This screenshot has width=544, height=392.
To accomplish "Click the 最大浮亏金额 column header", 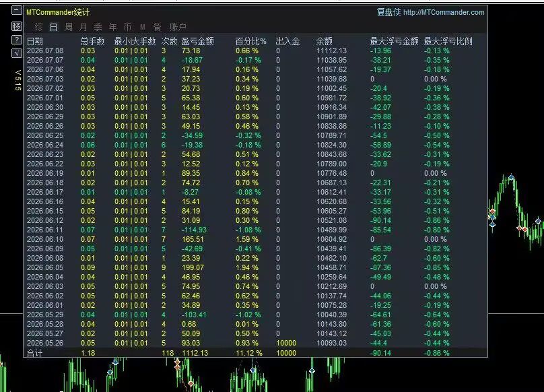I will pyautogui.click(x=394, y=41).
